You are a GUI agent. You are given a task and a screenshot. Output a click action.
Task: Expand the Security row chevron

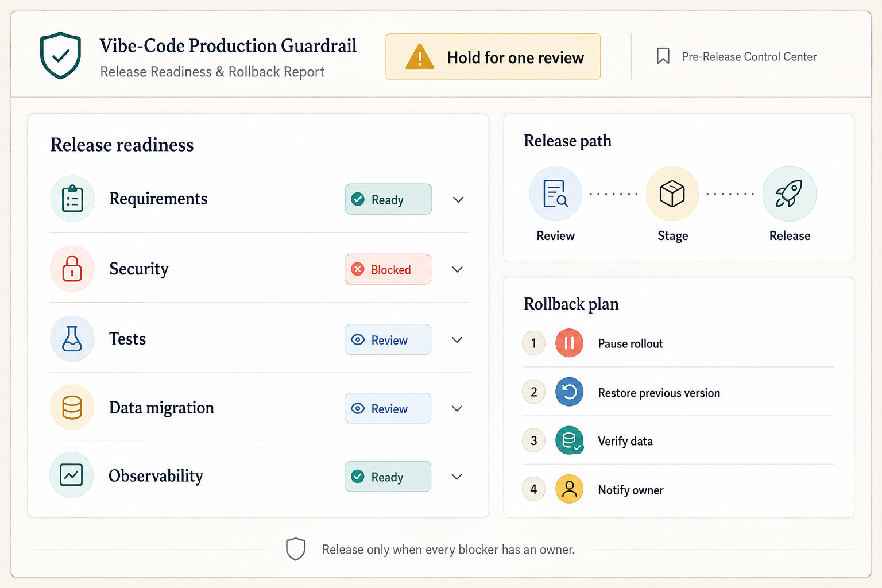tap(458, 270)
